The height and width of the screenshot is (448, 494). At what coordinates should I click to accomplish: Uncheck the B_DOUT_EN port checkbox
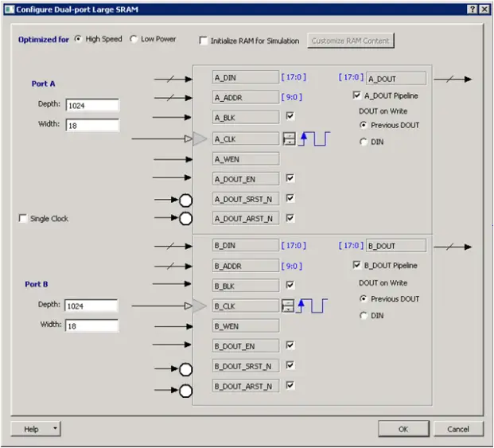pyautogui.click(x=290, y=345)
